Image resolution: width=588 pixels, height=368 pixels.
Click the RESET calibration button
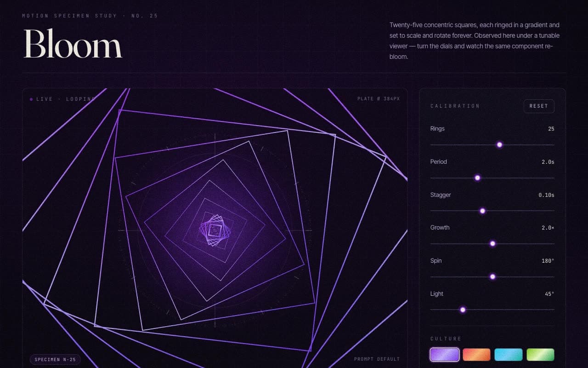tap(539, 106)
